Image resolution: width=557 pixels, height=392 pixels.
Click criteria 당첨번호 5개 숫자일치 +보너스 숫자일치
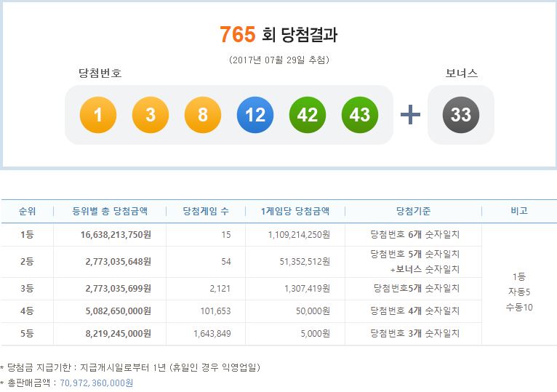point(415,262)
